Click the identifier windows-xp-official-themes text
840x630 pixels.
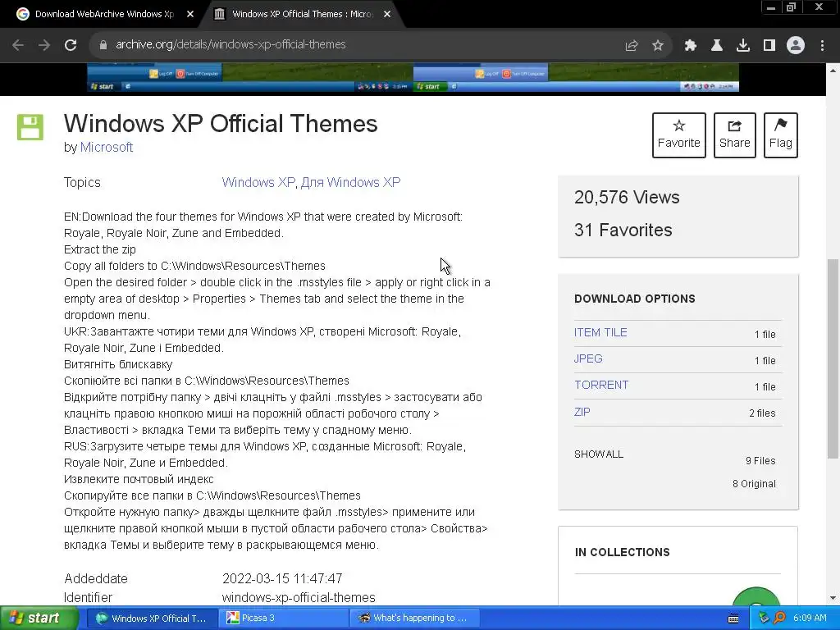(x=299, y=597)
